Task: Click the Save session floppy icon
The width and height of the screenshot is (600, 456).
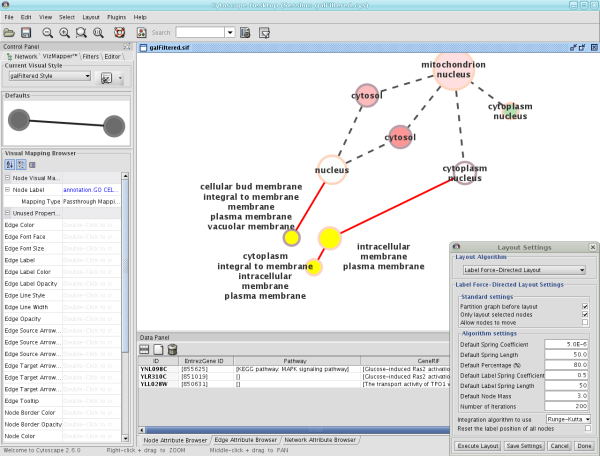Action: 26,33
